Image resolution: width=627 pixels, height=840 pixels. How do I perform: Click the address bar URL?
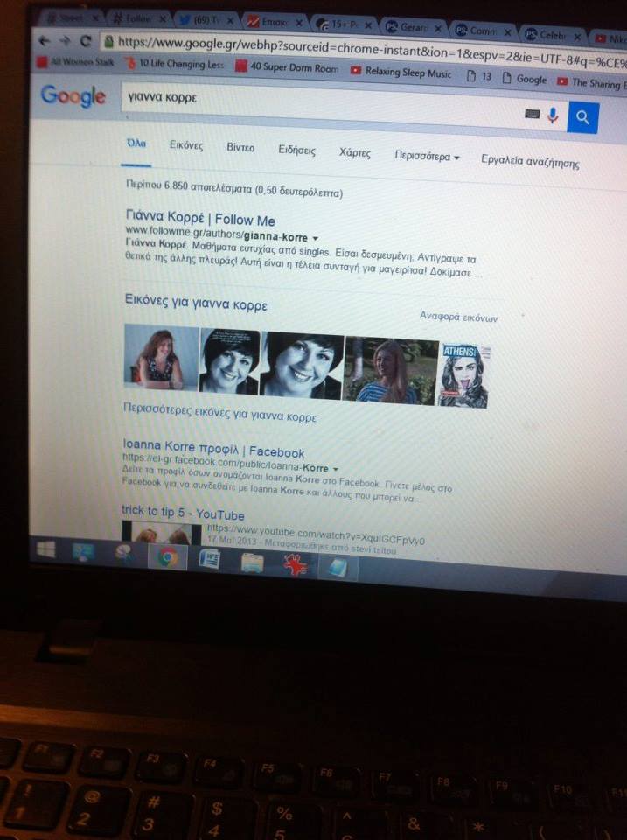pos(372,52)
